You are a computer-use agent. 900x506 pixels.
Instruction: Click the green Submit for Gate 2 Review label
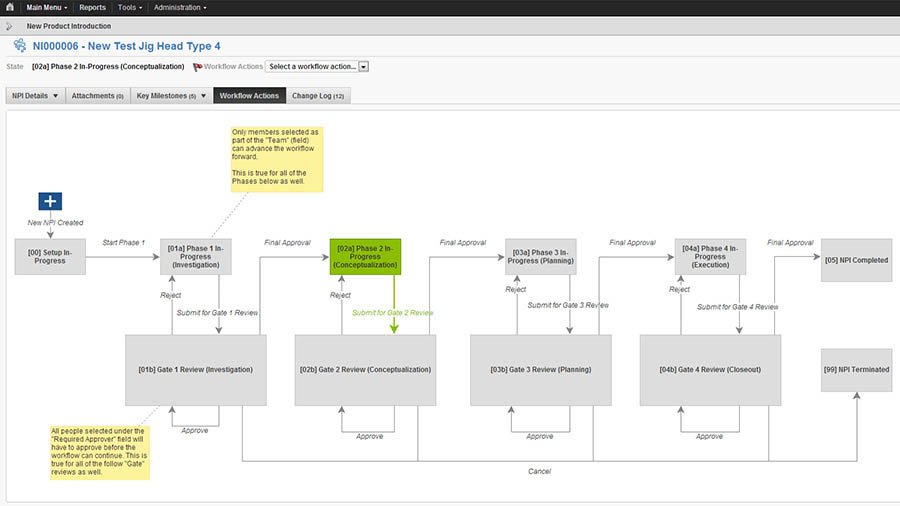point(393,313)
